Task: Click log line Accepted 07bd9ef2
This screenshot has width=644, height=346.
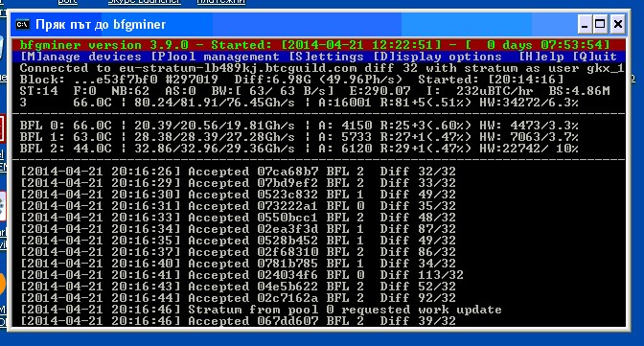Action: tap(239, 183)
